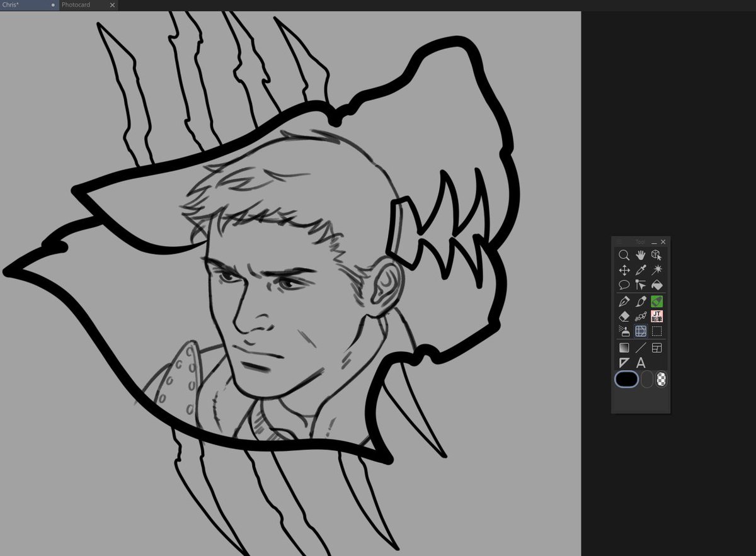Select the Text 'A' tool

pyautogui.click(x=641, y=363)
